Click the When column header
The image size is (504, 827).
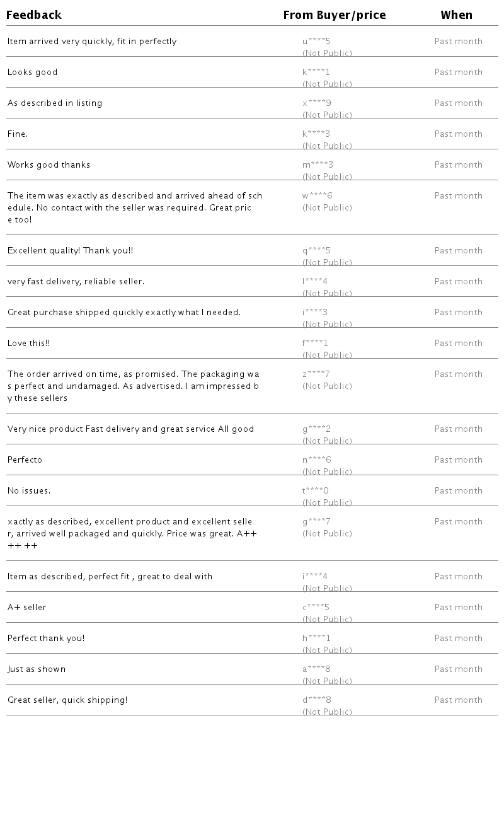tap(456, 15)
